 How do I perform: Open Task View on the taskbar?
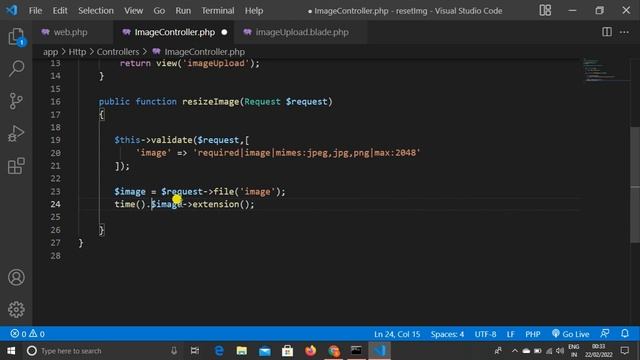pos(195,351)
